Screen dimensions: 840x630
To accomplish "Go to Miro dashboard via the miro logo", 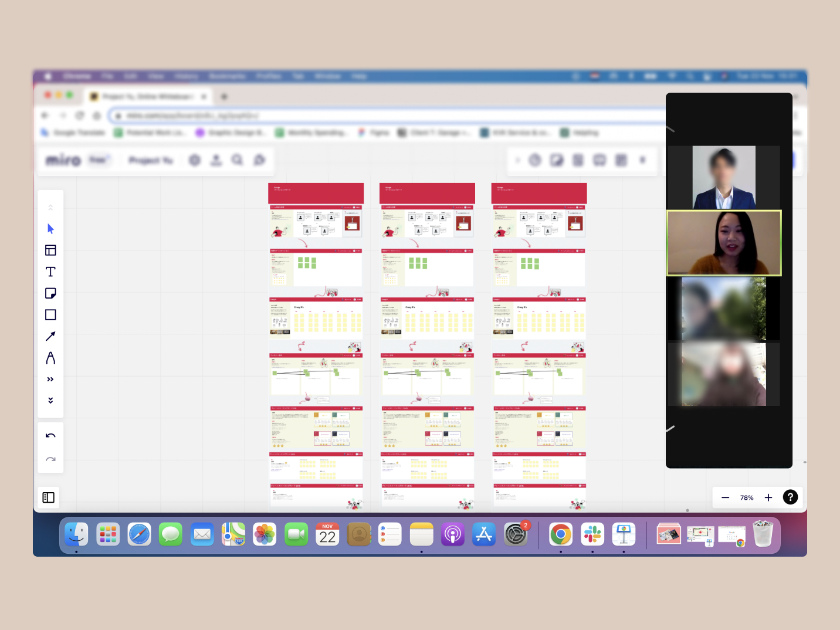I will pyautogui.click(x=63, y=160).
